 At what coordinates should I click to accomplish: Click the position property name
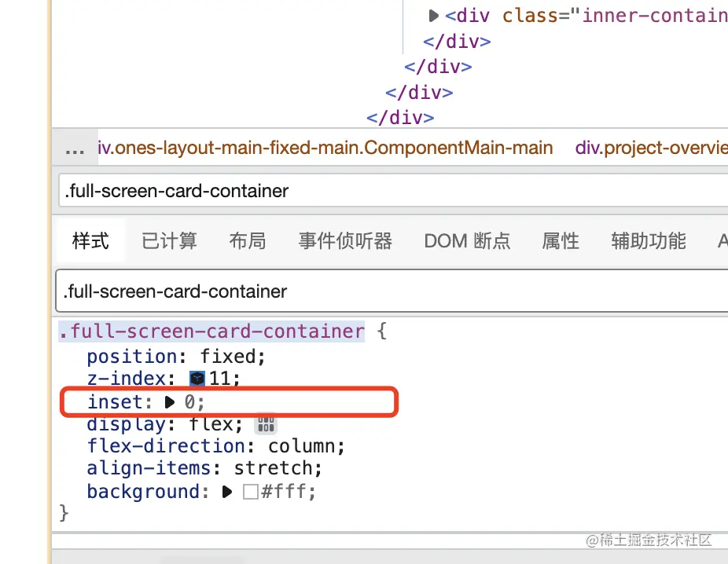pyautogui.click(x=132, y=357)
